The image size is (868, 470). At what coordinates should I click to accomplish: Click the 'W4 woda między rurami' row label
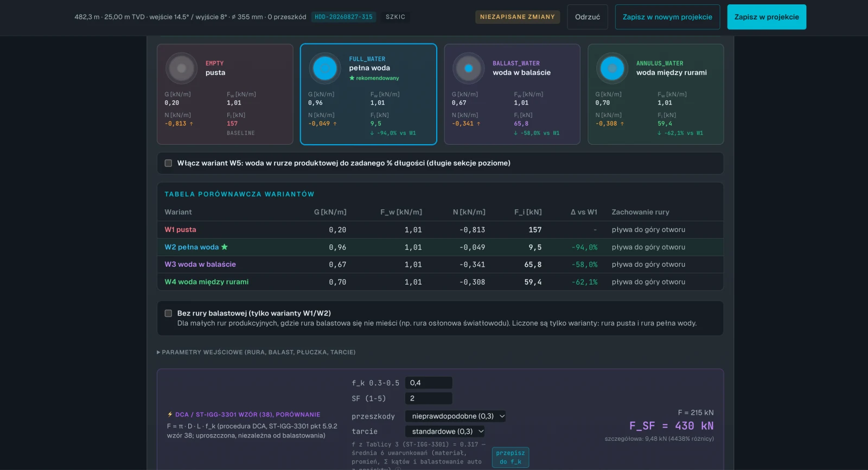pos(207,282)
